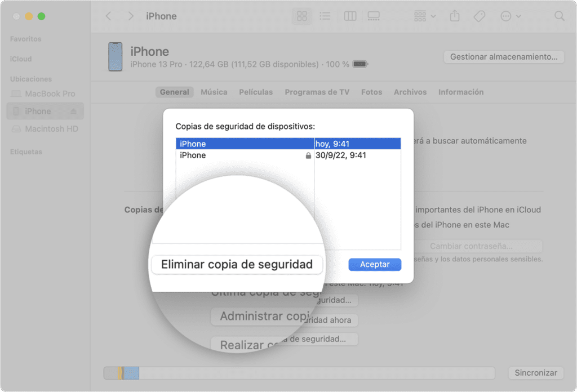Click Eliminar copia de seguridad
This screenshot has width=577, height=392.
[x=237, y=264]
